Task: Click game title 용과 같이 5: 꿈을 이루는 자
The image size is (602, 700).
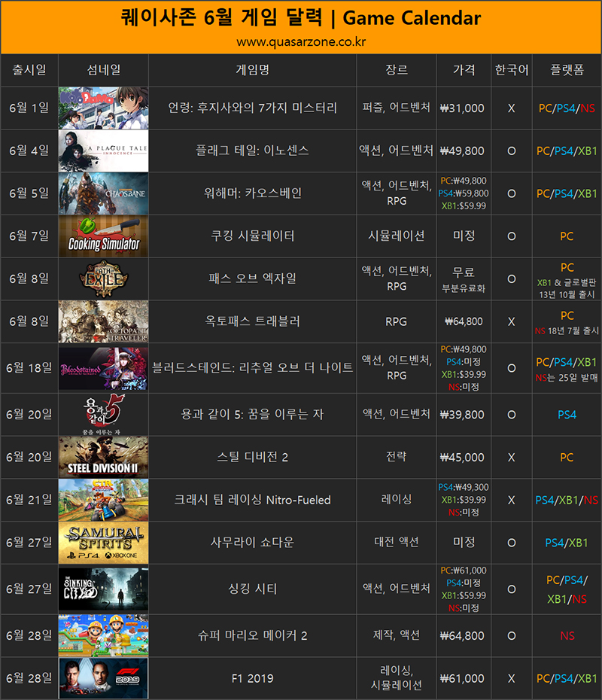Action: (253, 415)
